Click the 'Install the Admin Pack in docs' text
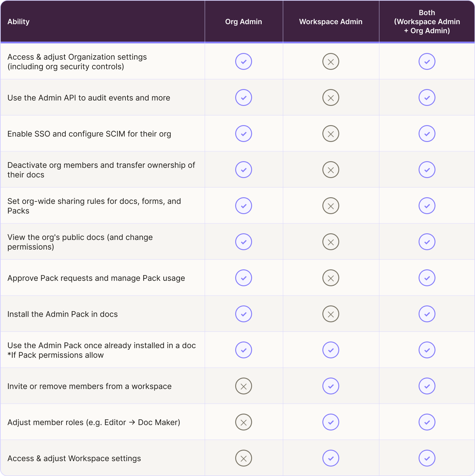Viewport: 475px width, 476px height. click(62, 314)
